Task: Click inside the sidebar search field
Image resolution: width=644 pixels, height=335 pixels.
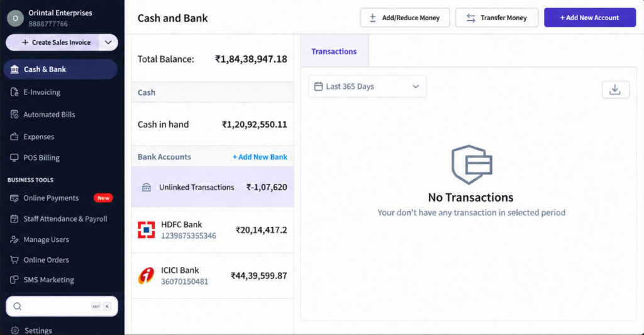Action: 62,306
